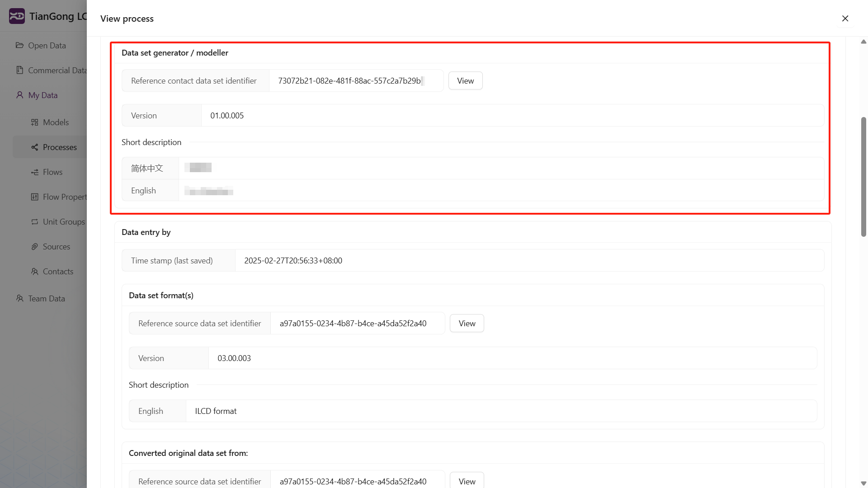Click the scrollbar down arrow
The image size is (868, 488).
(863, 483)
